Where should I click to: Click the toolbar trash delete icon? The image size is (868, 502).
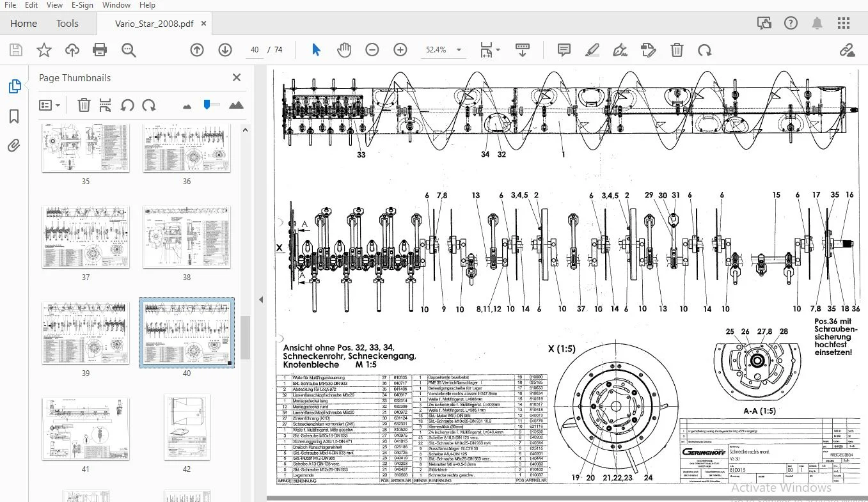coord(677,50)
